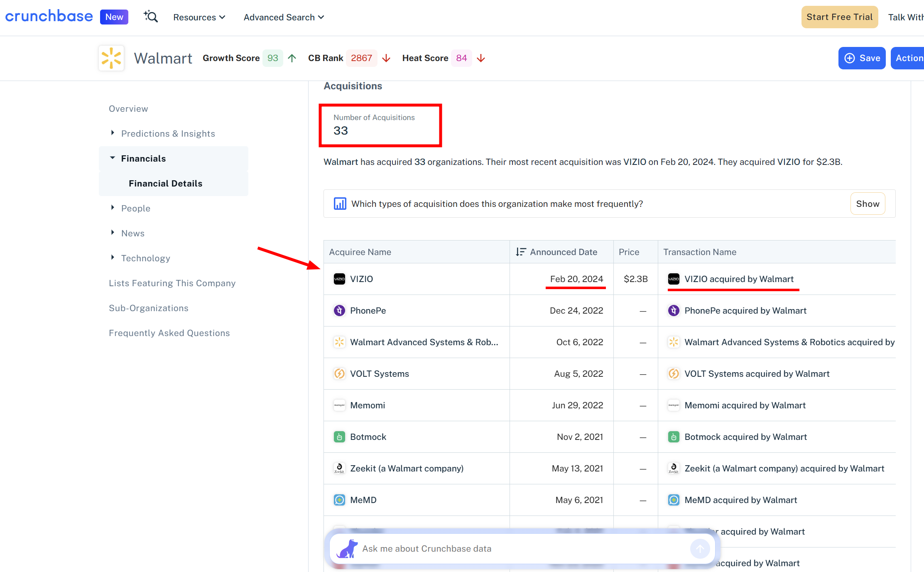Click the send arrow in chat box
This screenshot has height=572, width=924.
tap(700, 549)
